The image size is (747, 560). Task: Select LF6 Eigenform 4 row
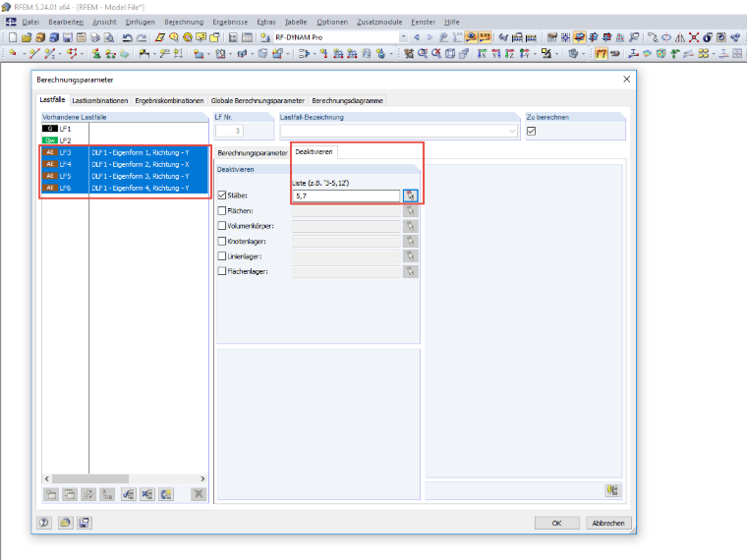[x=125, y=188]
